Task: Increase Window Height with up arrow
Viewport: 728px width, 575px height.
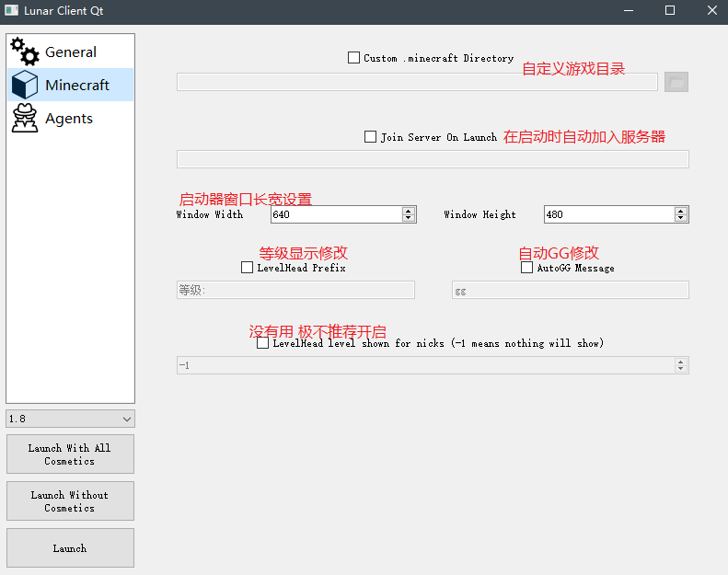Action: [x=681, y=211]
